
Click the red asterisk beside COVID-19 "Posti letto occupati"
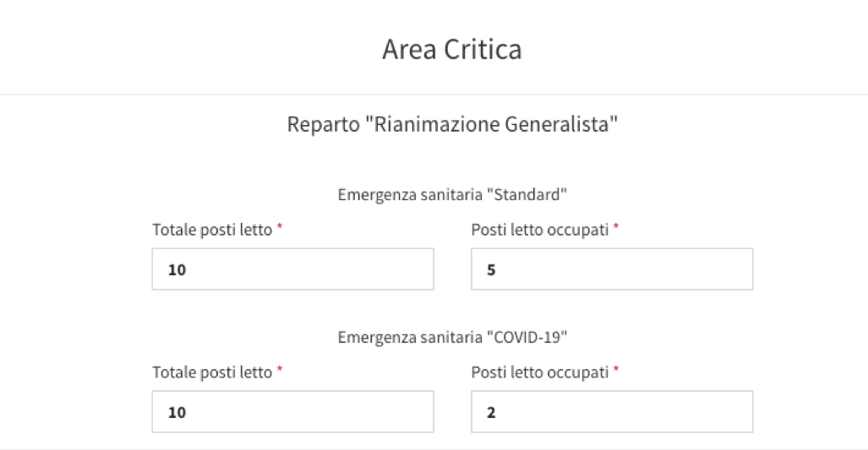coord(616,369)
